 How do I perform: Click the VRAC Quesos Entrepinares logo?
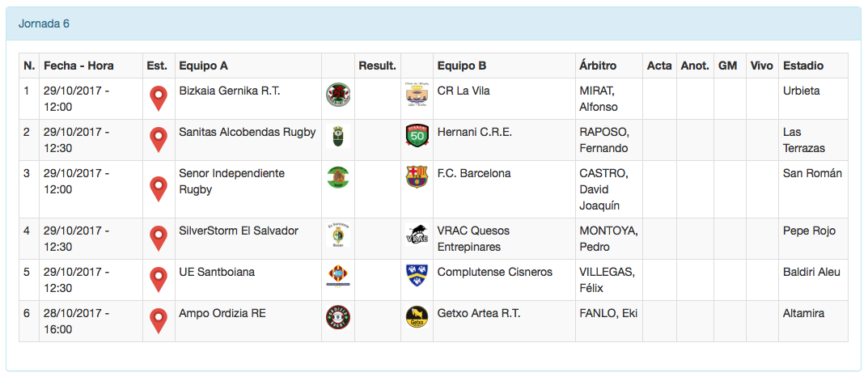(x=417, y=235)
